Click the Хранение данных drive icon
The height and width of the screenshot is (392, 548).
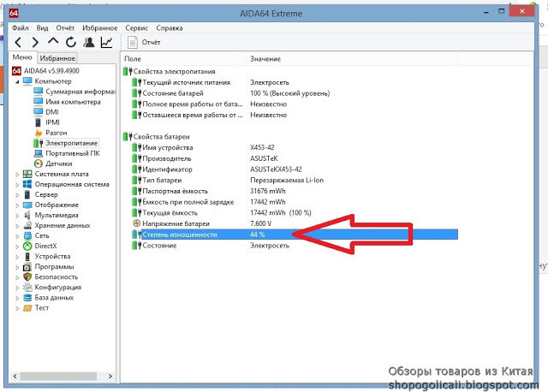point(27,225)
